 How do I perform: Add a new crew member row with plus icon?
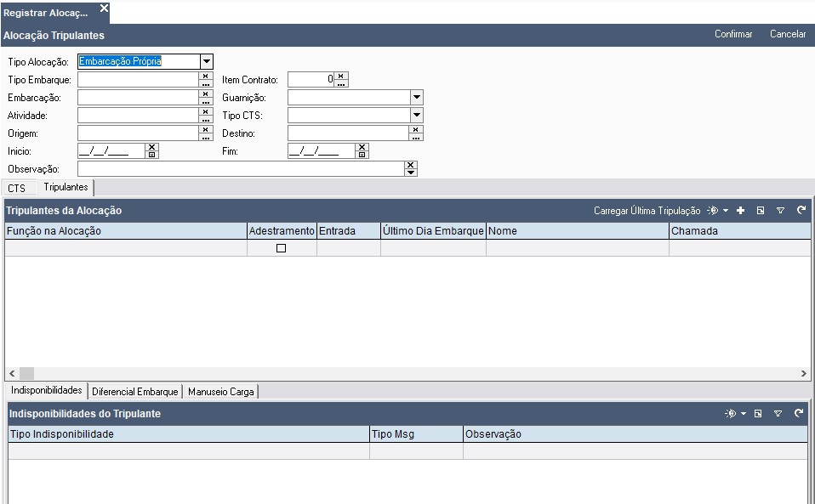coord(741,211)
